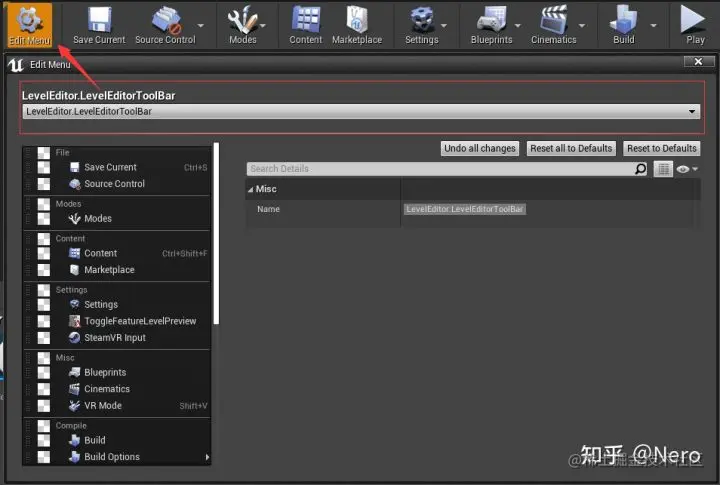Click the Blueprints gamepad toolbar icon
This screenshot has width=720, height=485.
(x=491, y=25)
